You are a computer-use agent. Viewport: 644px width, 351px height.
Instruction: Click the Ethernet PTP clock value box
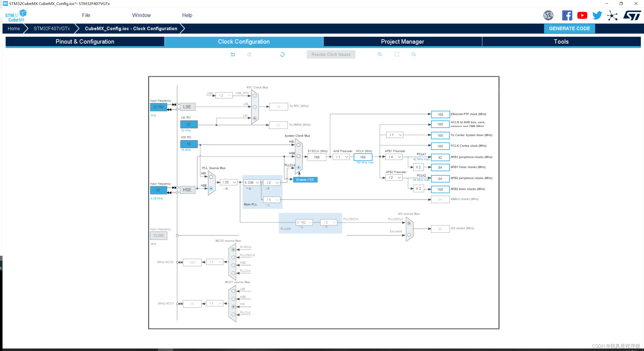440,115
